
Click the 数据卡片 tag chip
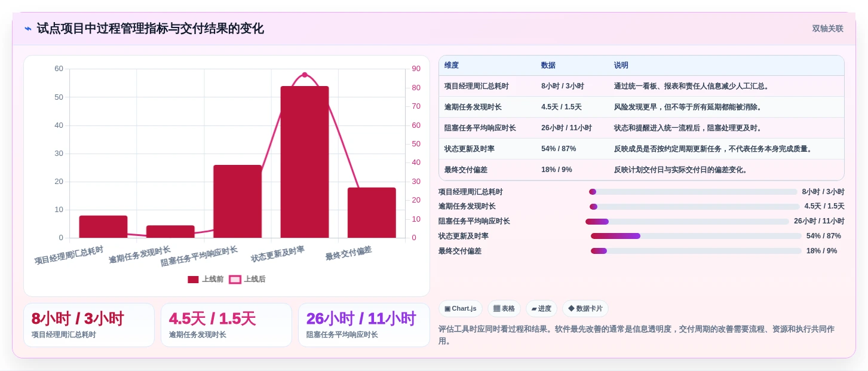coord(585,308)
